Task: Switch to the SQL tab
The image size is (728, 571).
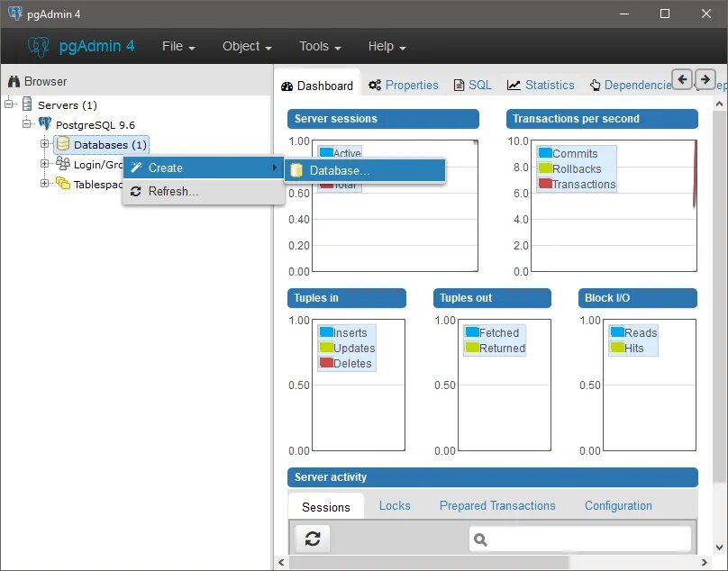Action: [473, 85]
